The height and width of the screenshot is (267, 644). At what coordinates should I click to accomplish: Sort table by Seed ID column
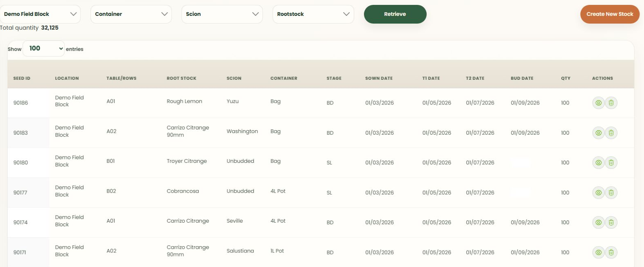point(22,78)
